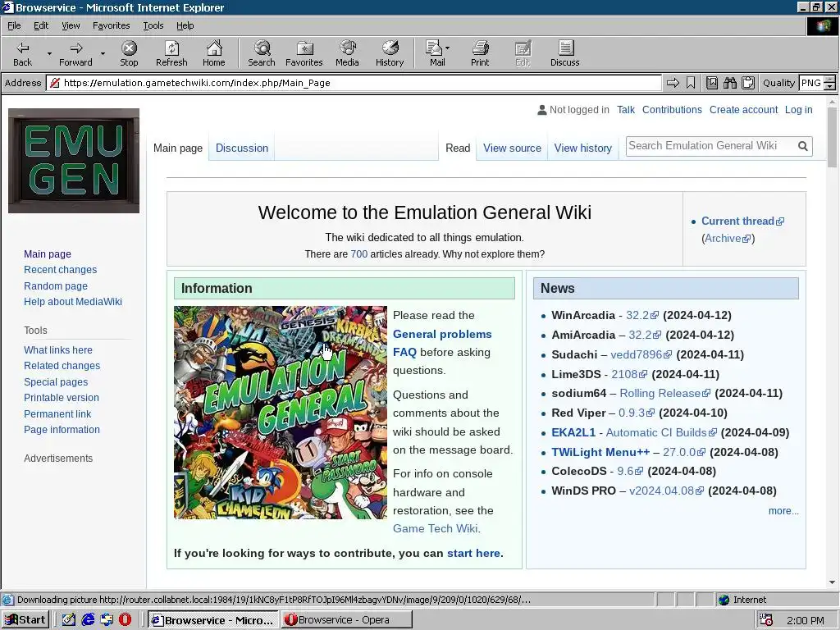Click the Discuss toolbar button
Image resolution: width=840 pixels, height=630 pixels.
(564, 53)
